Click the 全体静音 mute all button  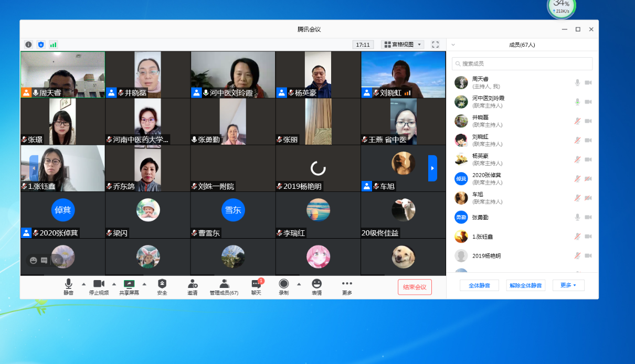click(479, 285)
